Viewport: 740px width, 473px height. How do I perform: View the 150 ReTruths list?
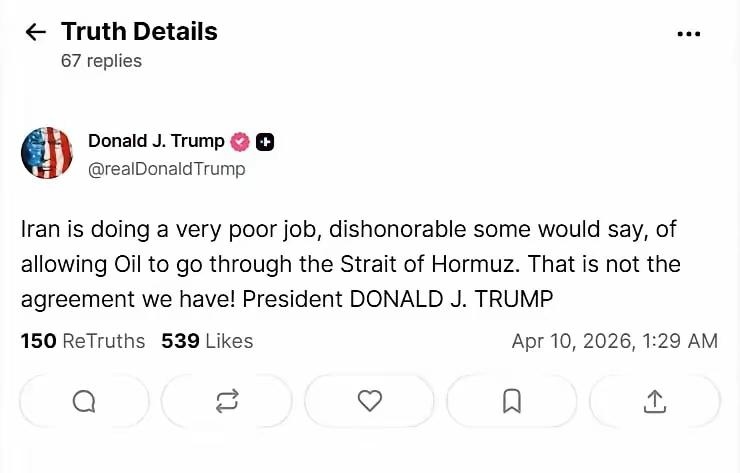click(83, 341)
